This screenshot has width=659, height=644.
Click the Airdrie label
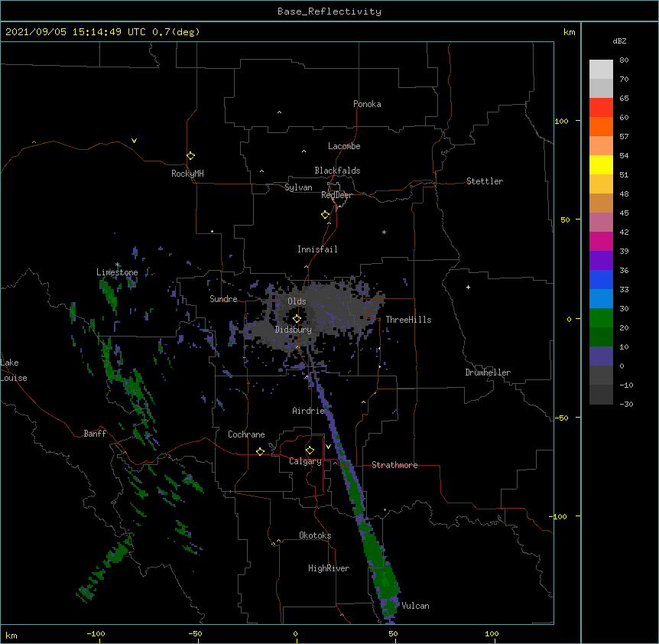(309, 411)
